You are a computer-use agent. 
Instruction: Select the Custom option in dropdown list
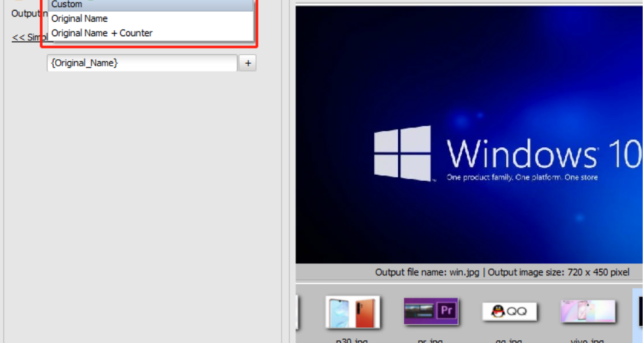151,5
